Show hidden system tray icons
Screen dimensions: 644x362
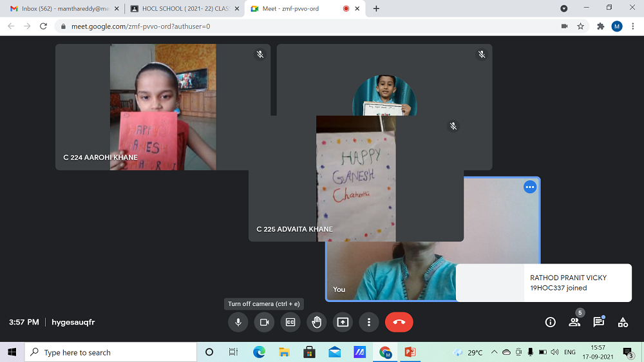pyautogui.click(x=494, y=352)
